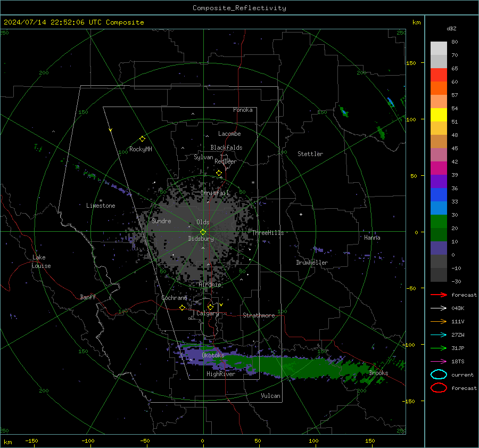The width and height of the screenshot is (479, 448).
Task: Click the Okotoks city label
Action: tap(213, 355)
